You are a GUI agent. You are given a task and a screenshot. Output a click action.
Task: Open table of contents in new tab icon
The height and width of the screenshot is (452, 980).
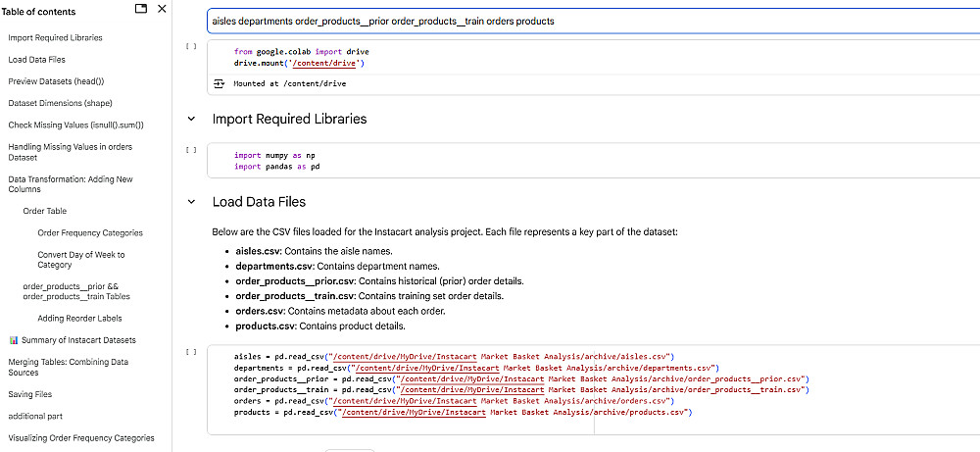click(140, 9)
